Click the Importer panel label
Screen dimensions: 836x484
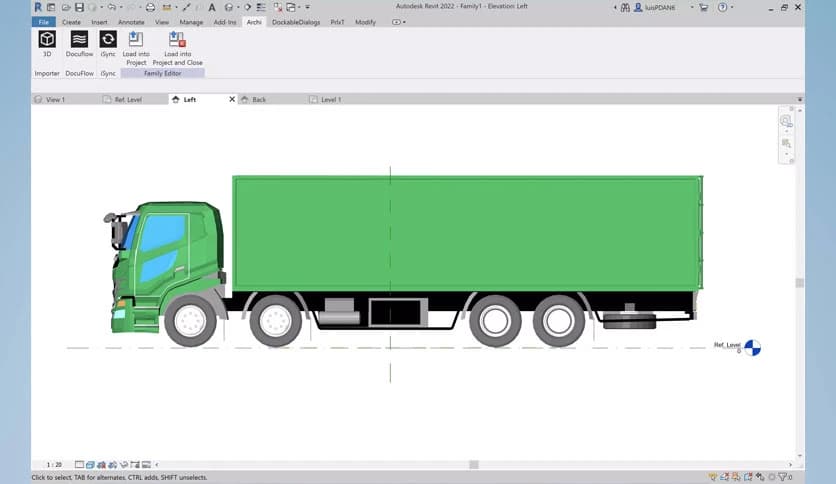[x=47, y=74]
